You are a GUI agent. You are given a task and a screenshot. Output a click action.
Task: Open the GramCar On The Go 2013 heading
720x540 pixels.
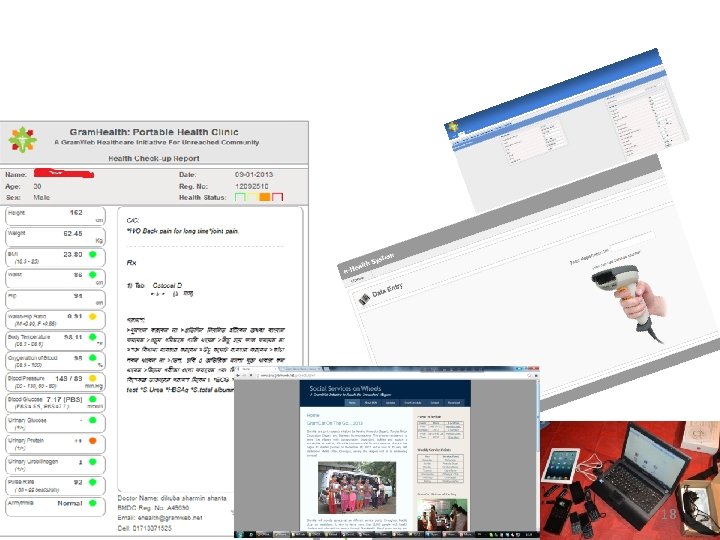pos(335,423)
